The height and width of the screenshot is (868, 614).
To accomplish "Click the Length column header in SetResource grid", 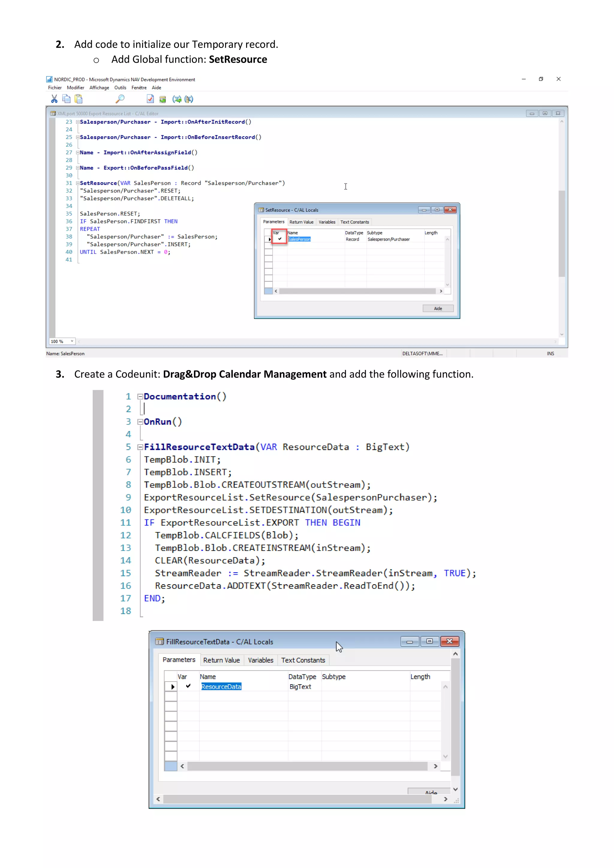I will [x=431, y=233].
